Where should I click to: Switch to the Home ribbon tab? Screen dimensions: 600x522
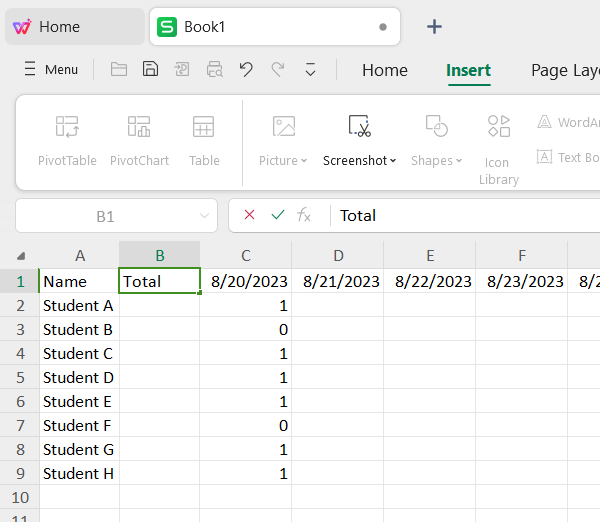point(384,70)
